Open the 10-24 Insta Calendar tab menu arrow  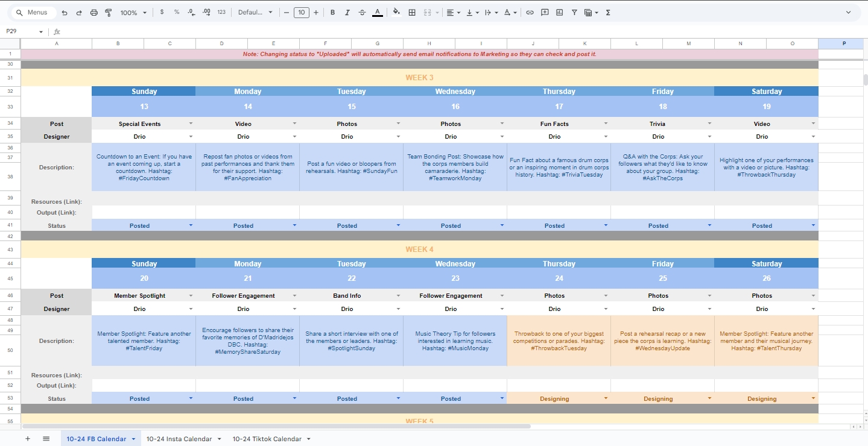tap(219, 439)
